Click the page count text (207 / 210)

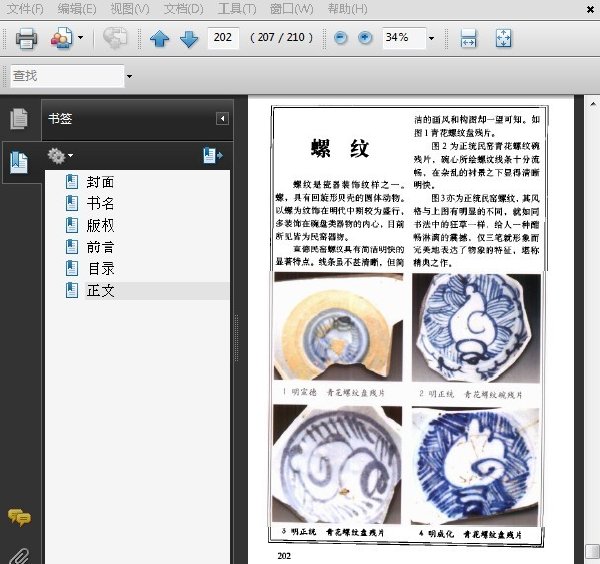281,37
